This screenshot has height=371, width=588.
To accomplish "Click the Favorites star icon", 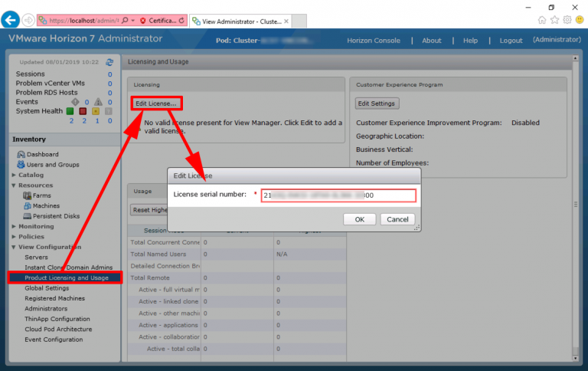I will tap(554, 20).
